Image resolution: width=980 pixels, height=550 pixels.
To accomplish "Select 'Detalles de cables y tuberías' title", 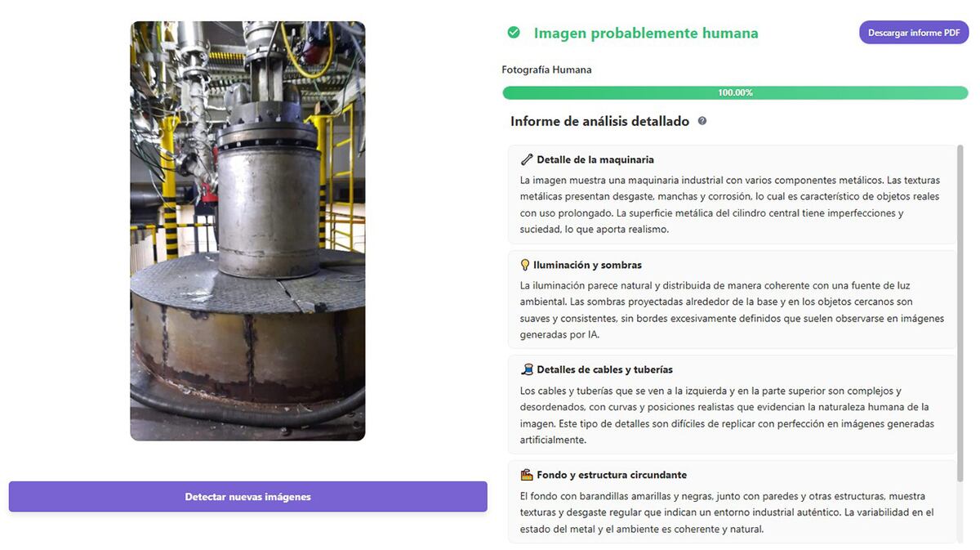I will click(x=605, y=369).
